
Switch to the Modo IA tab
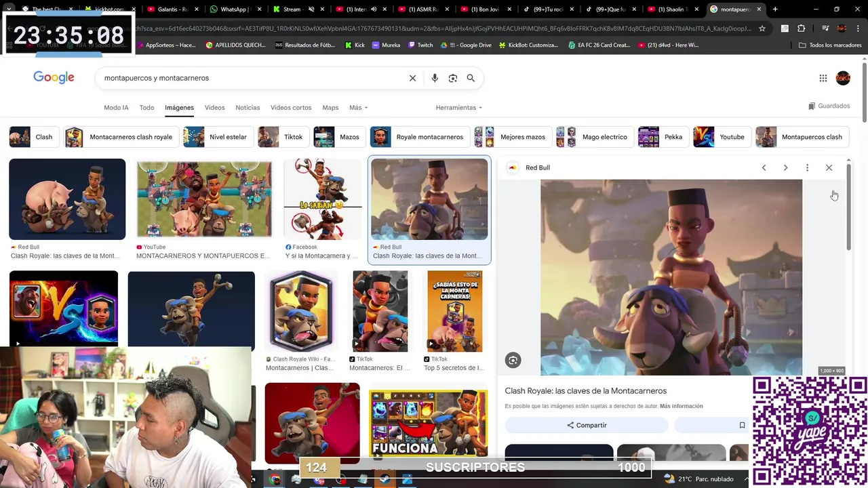(x=116, y=108)
